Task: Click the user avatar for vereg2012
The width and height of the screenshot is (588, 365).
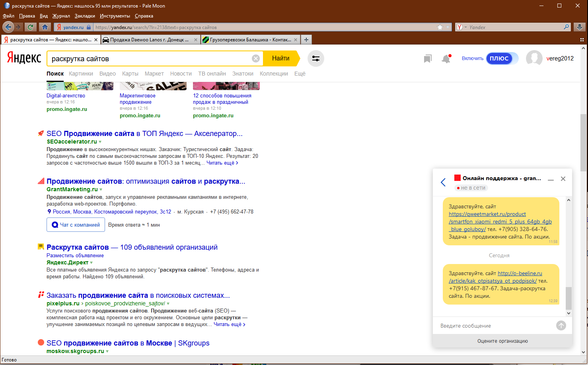Action: [x=534, y=58]
